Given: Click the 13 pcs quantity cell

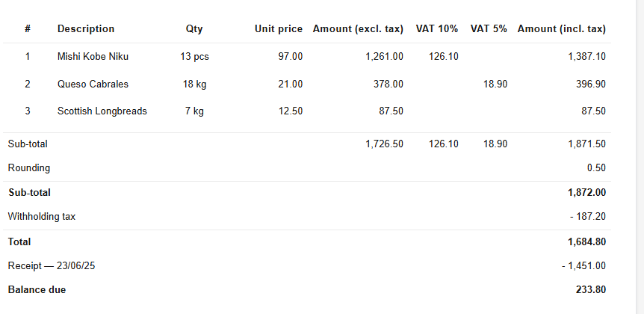Looking at the screenshot, I should [194, 56].
